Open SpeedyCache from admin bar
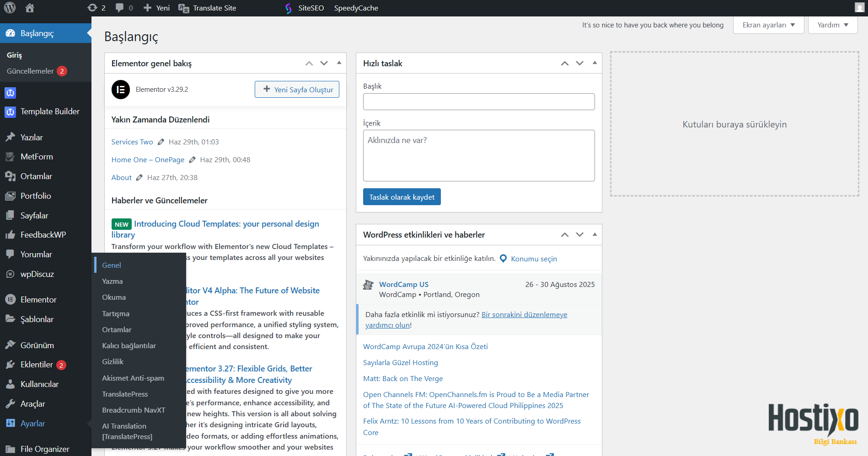 point(356,8)
